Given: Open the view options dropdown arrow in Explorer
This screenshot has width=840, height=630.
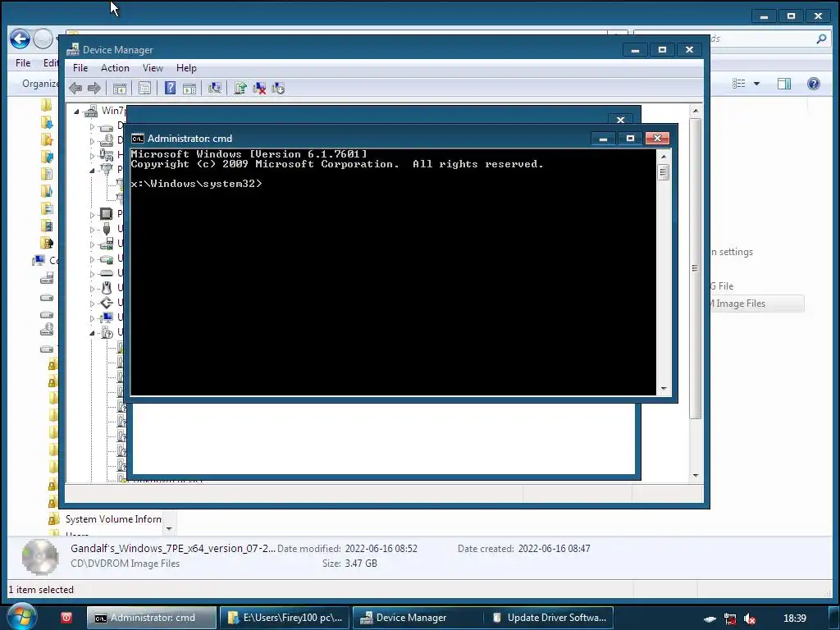Looking at the screenshot, I should 756,84.
